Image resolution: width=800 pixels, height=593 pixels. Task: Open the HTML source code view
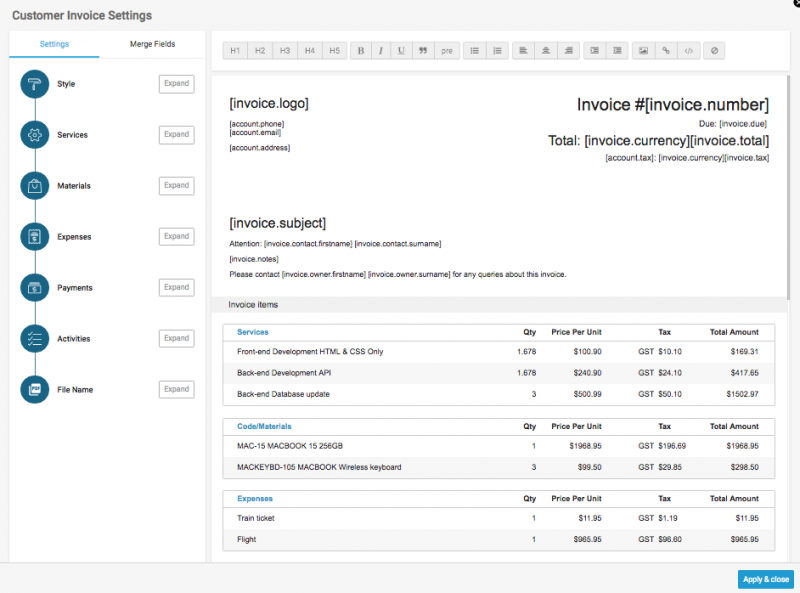[x=688, y=50]
